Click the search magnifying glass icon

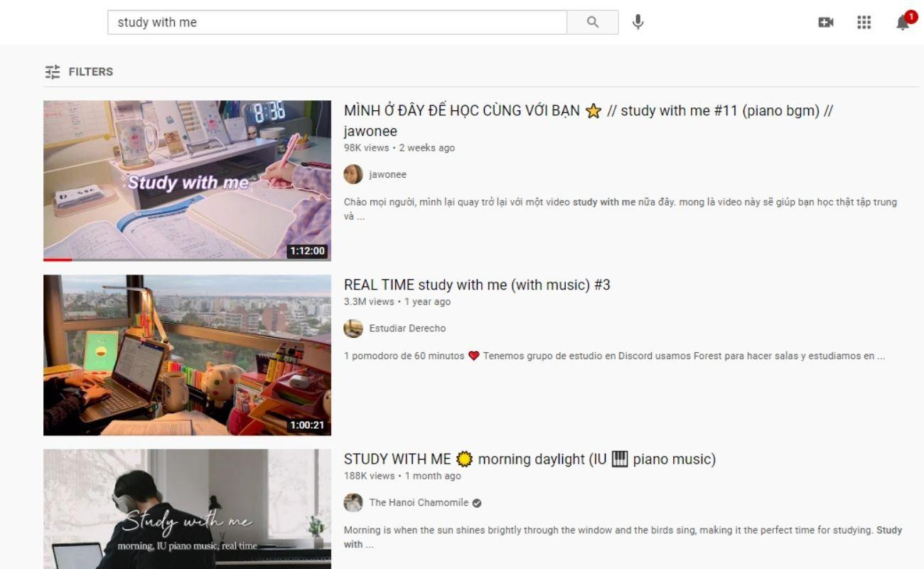click(593, 22)
